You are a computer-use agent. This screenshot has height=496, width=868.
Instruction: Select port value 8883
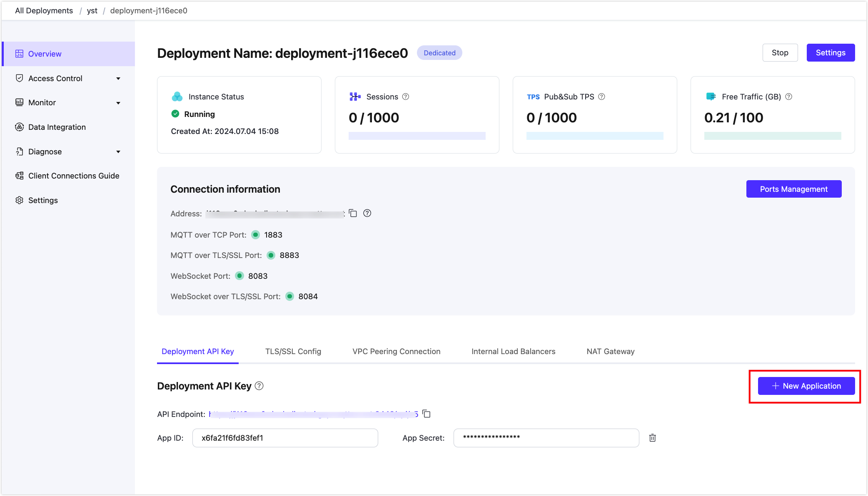pyautogui.click(x=289, y=255)
